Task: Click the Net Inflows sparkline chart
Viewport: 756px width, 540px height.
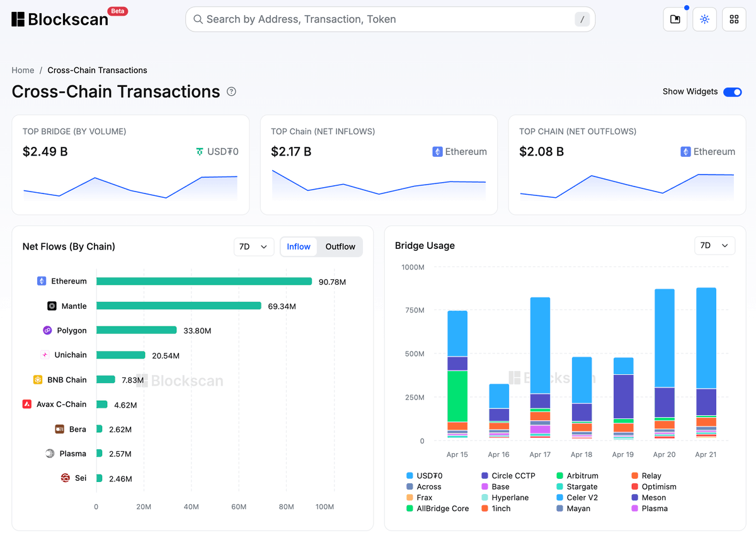Action: (x=379, y=185)
